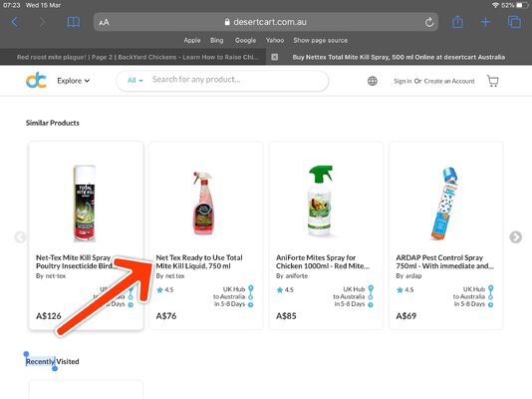The height and width of the screenshot is (399, 532).
Task: Tap the Safari back arrow
Action: (14, 22)
